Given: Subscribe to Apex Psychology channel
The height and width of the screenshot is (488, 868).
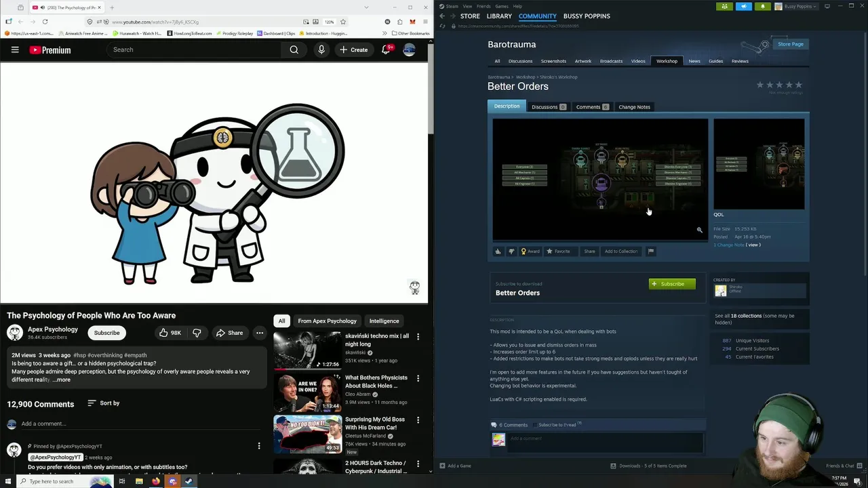Looking at the screenshot, I should click(x=106, y=333).
